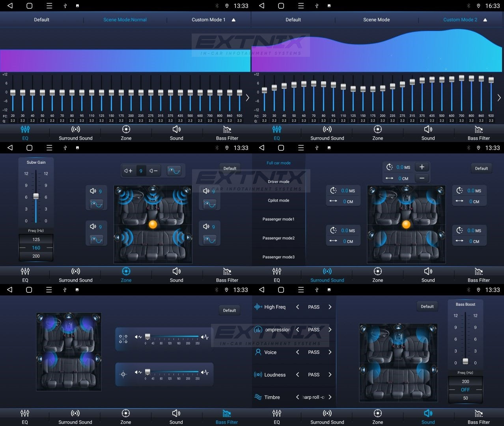
Task: Click High Freq left chevron
Action: [x=297, y=307]
